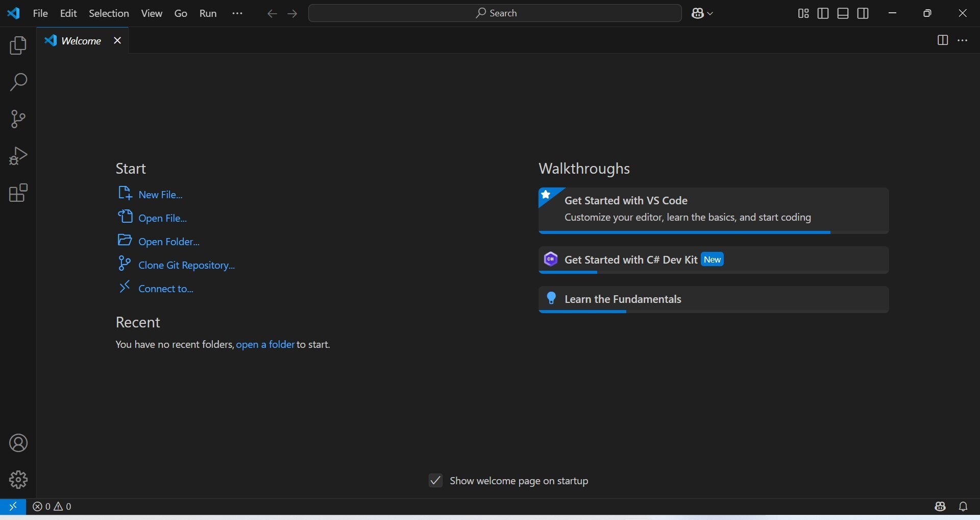
Task: Click the VS Code logo application menu
Action: click(x=14, y=13)
